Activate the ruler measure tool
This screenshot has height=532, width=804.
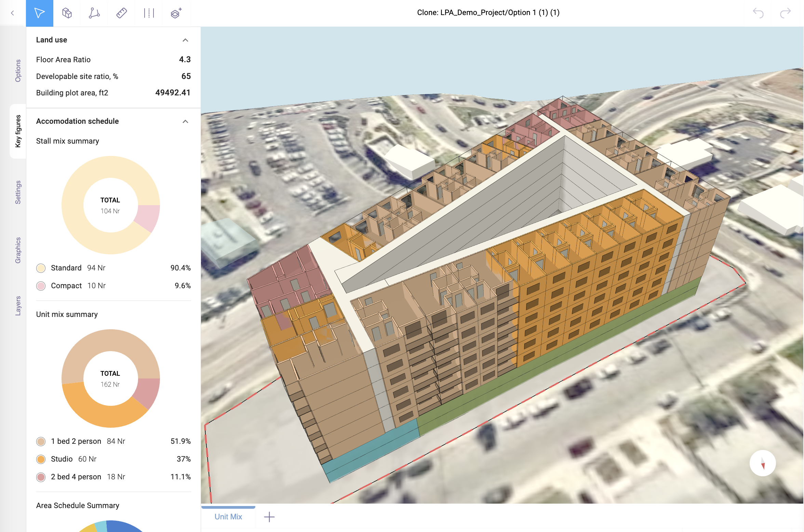pyautogui.click(x=122, y=13)
